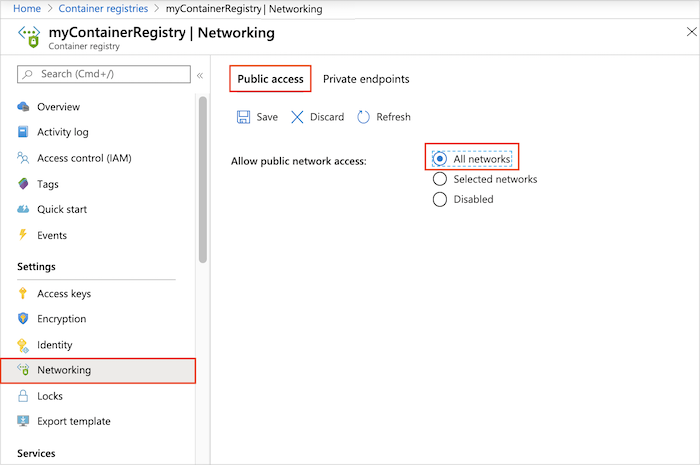
Task: Choose the Selected networks option
Action: tap(439, 179)
